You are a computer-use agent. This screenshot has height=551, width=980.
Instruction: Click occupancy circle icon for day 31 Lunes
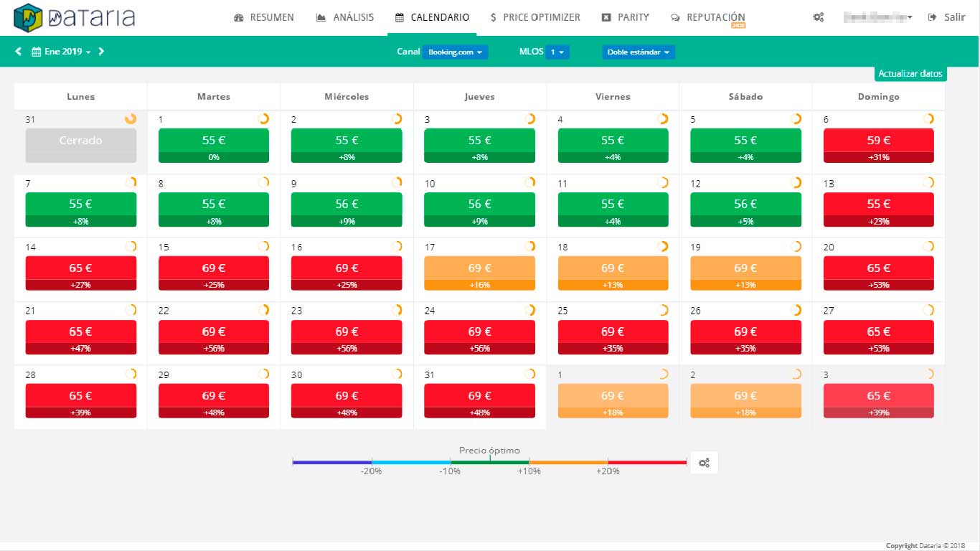click(x=131, y=119)
